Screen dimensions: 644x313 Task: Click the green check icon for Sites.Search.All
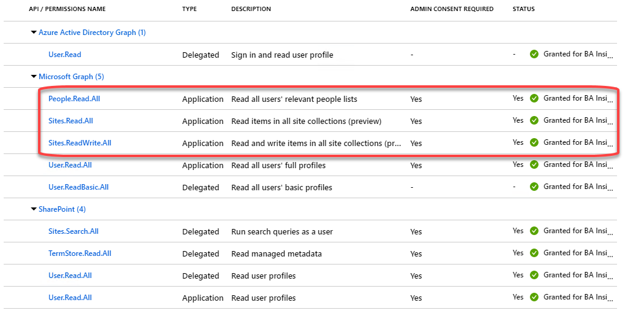click(x=534, y=231)
